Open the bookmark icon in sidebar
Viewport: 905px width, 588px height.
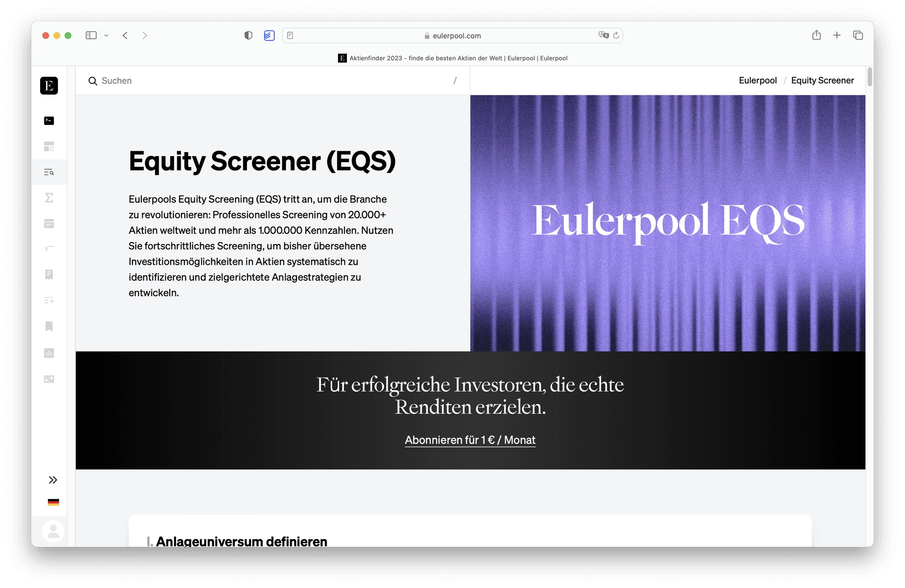(49, 327)
